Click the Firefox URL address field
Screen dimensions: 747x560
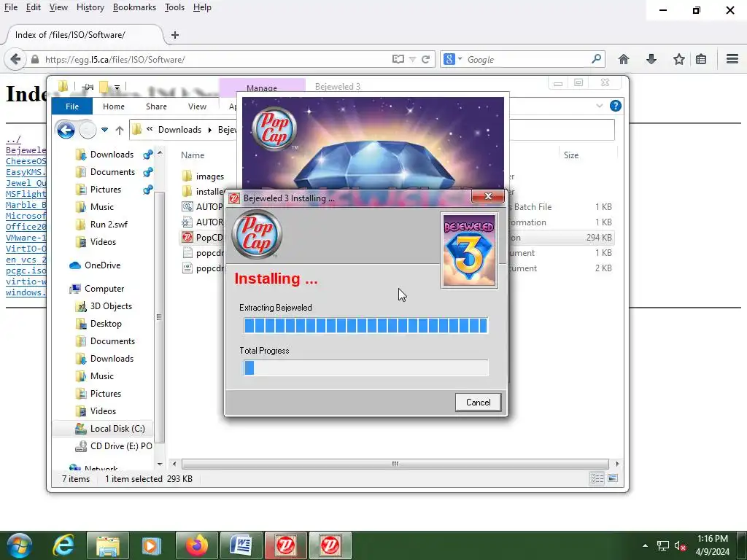point(214,60)
